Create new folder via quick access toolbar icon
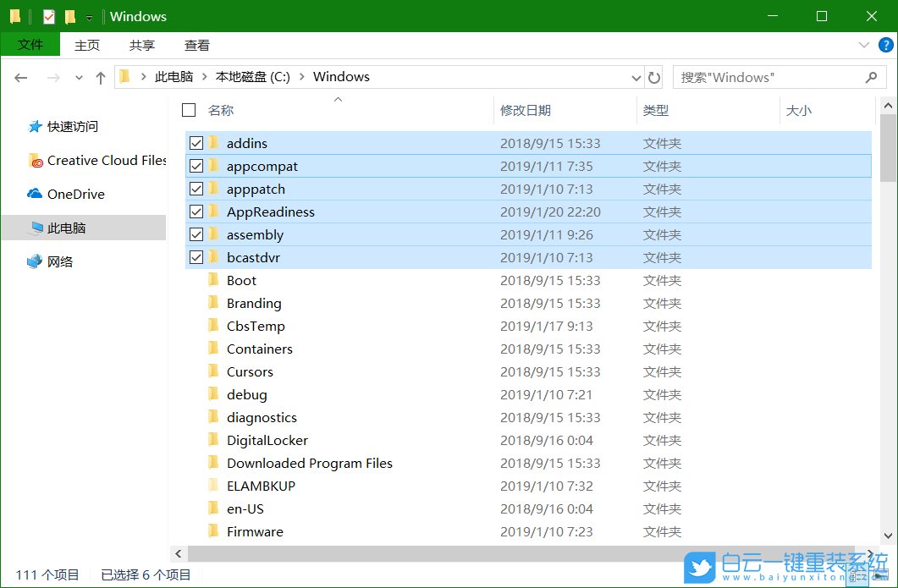The height and width of the screenshot is (588, 898). (x=70, y=15)
